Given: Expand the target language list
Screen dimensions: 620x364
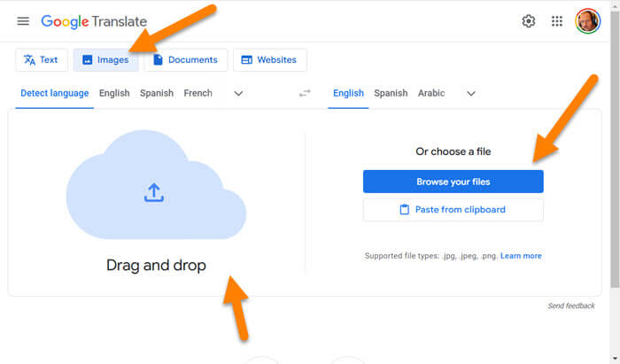Looking at the screenshot, I should click(x=470, y=94).
